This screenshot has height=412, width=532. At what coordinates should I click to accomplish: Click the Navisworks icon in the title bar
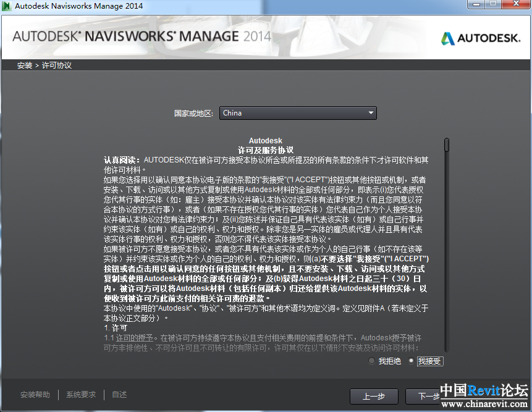pos(7,6)
